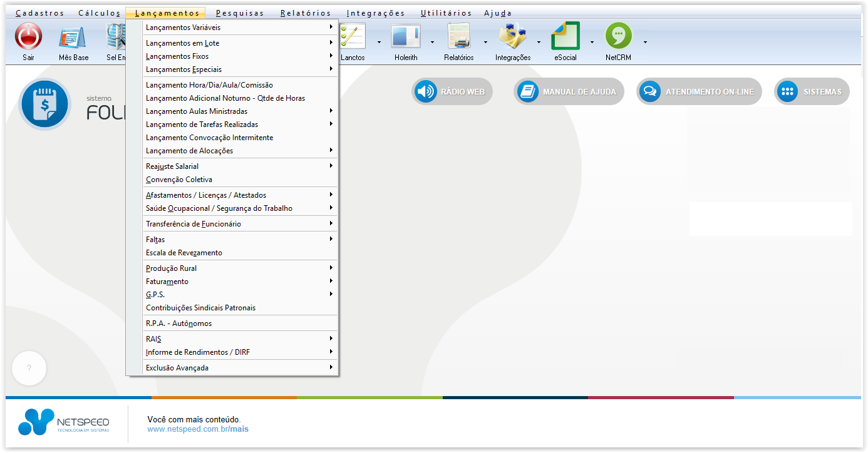Screen dimensions: 868x453
Task: Open the Sistemas button
Action: (x=812, y=91)
